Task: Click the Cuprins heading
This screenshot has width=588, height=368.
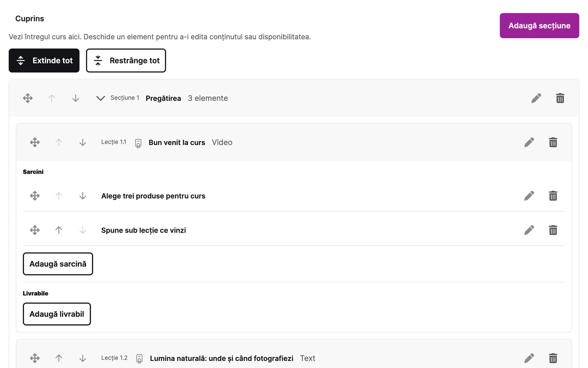Action: click(30, 18)
